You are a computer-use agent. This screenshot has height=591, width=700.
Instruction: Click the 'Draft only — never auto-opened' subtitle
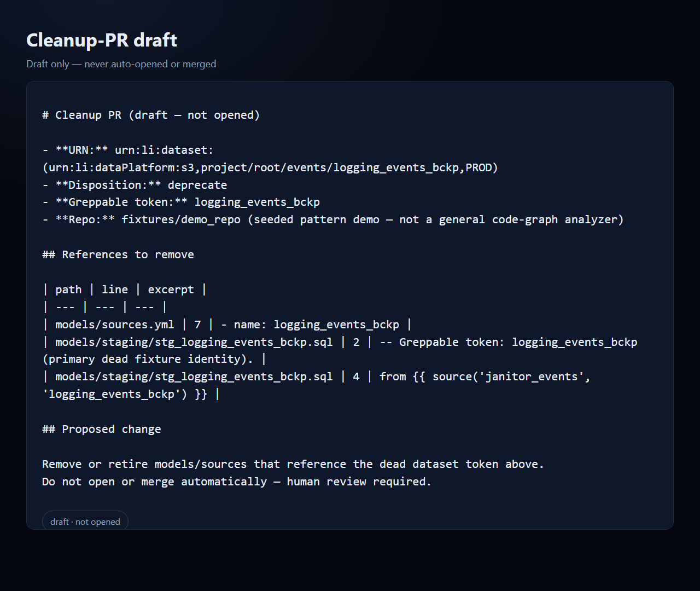pyautogui.click(x=121, y=64)
